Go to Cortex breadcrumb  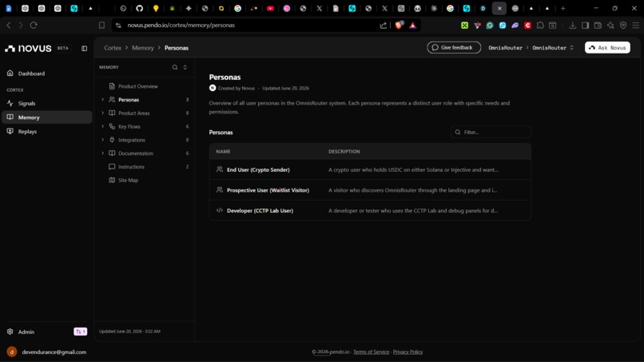pos(113,48)
